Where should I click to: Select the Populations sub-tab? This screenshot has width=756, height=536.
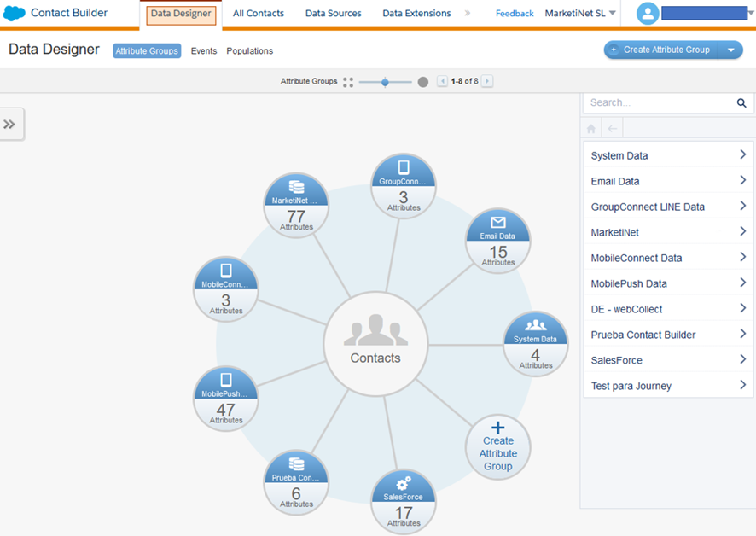click(250, 50)
